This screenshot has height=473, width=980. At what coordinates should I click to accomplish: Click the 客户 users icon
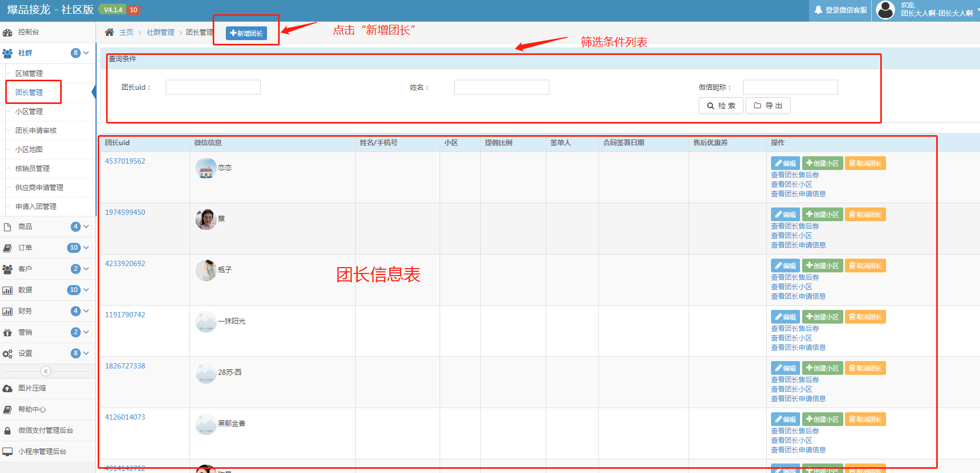7,269
